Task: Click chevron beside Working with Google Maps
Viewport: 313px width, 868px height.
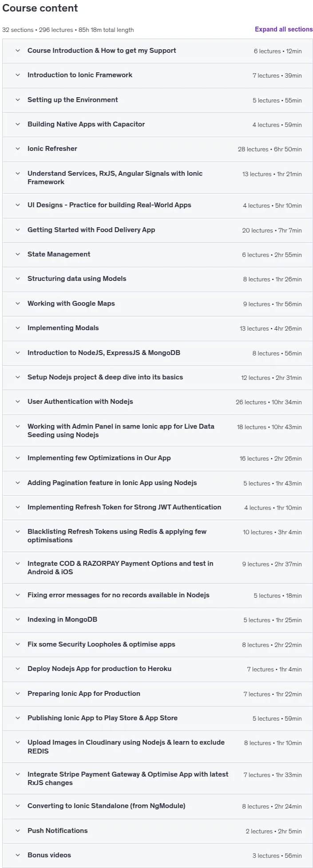Action: (x=18, y=304)
